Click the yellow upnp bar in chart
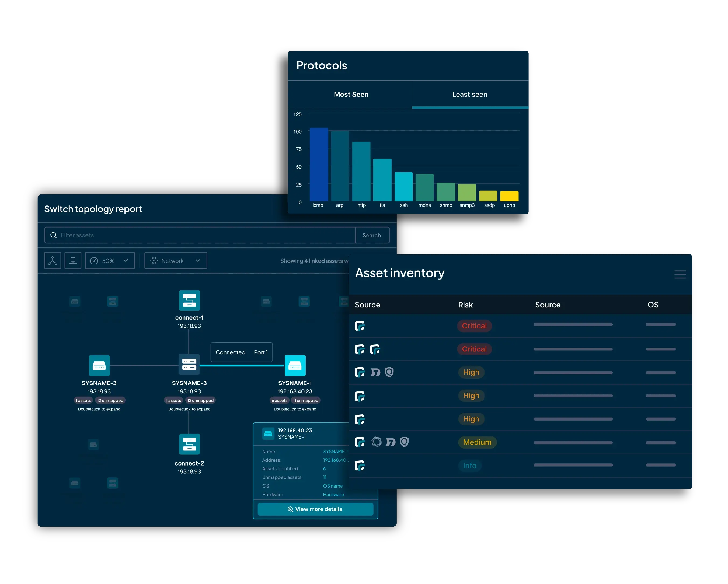This screenshot has width=728, height=584. [510, 196]
